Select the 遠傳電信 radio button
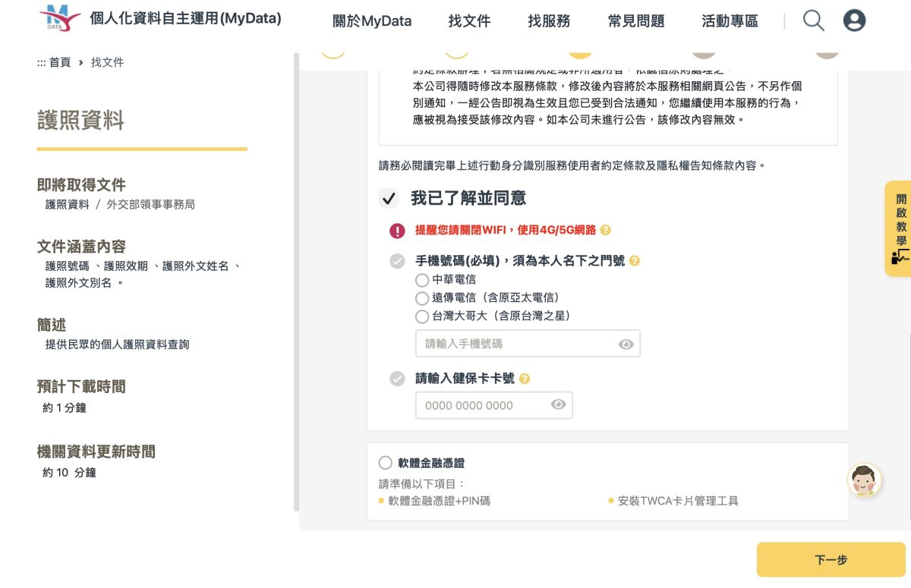The image size is (911, 588). click(x=422, y=298)
